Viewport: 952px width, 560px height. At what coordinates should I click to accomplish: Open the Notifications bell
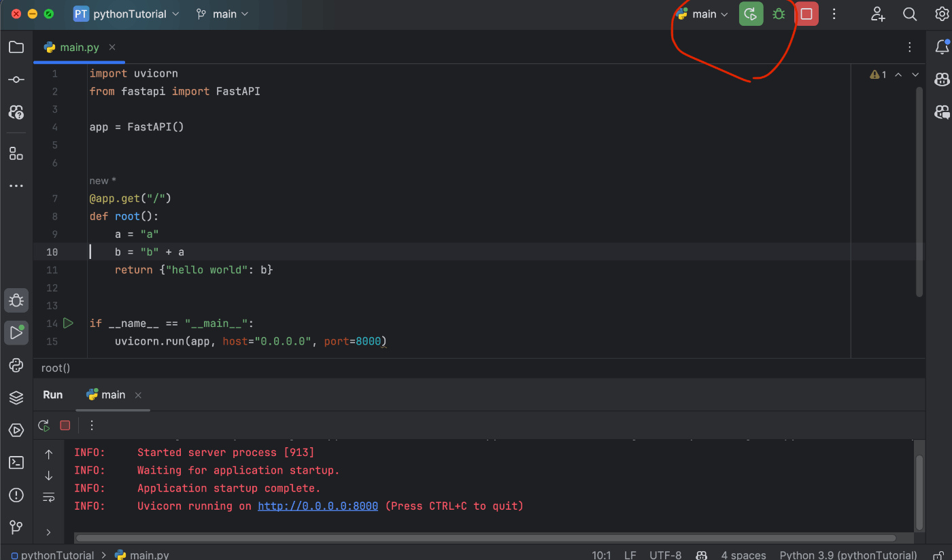[942, 47]
